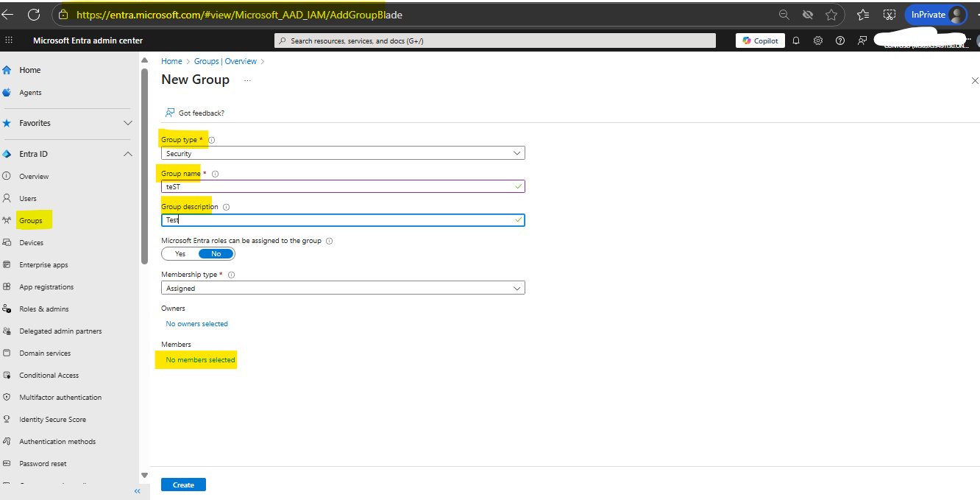
Task: Click the Agents icon in sidebar
Action: click(7, 93)
